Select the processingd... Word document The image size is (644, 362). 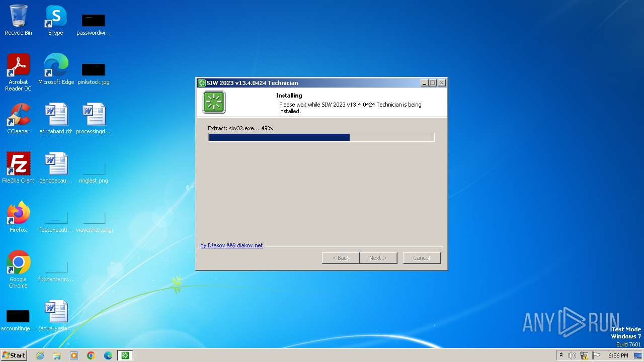click(x=94, y=119)
